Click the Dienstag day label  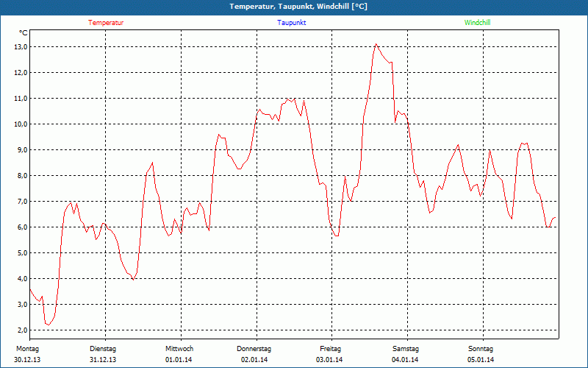[x=103, y=349]
